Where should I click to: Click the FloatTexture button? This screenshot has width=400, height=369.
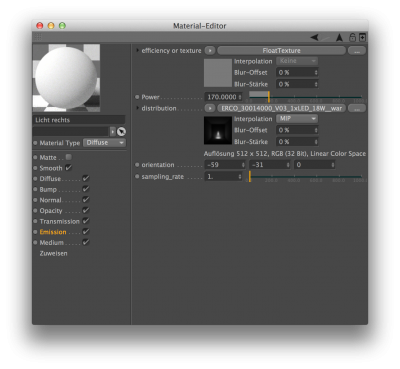tap(281, 51)
